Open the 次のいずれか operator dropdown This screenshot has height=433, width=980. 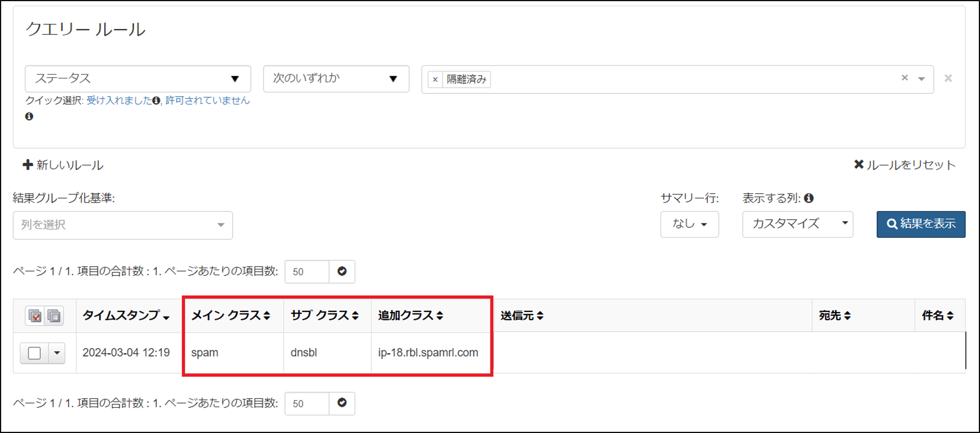336,79
